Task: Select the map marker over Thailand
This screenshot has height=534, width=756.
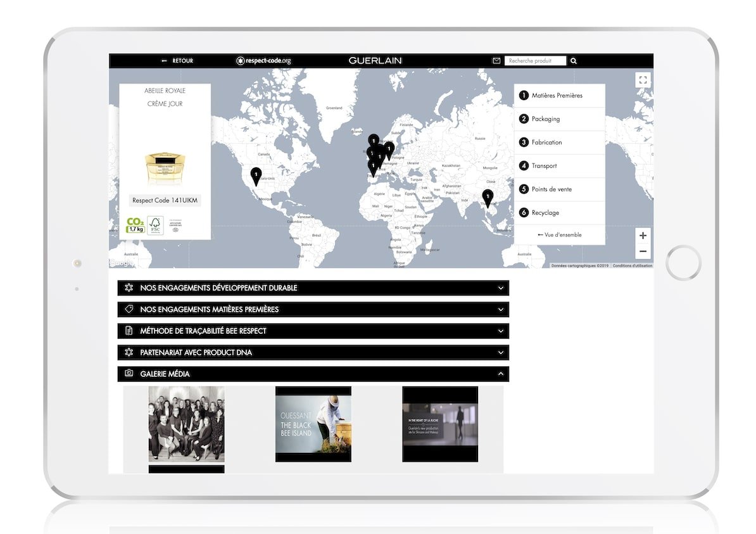Action: click(x=488, y=198)
